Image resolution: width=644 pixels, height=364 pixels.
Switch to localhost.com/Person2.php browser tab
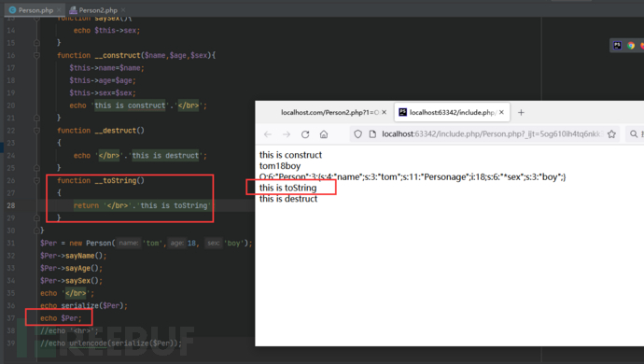tap(329, 113)
